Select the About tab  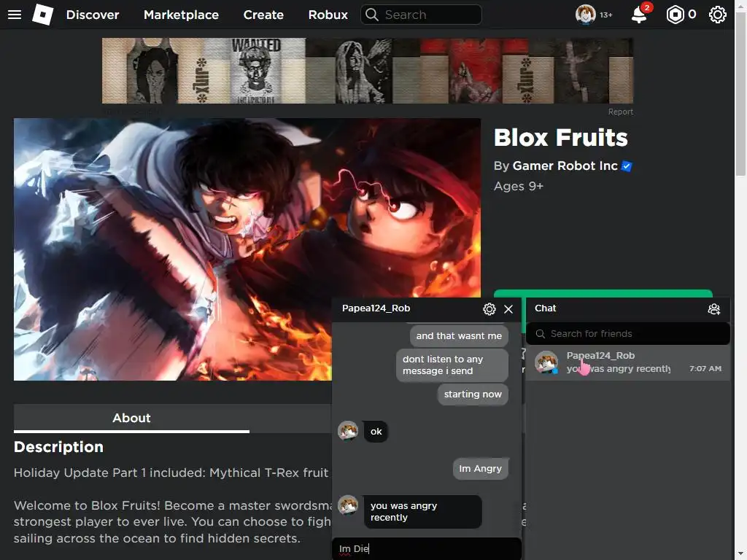(x=131, y=418)
